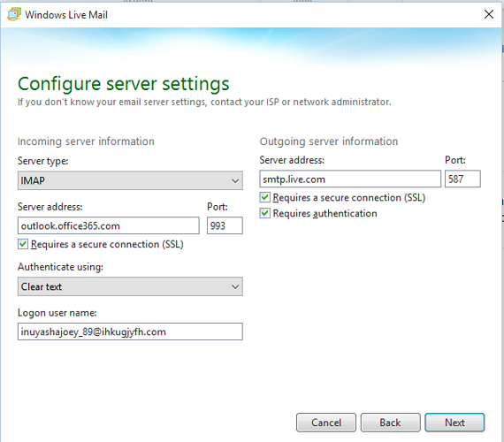Viewport: 504px width, 442px height.
Task: Disable the Requires authentication checkbox
Action: [265, 213]
